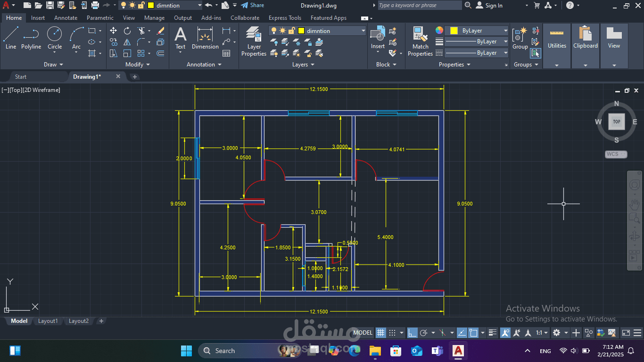The image size is (644, 362).
Task: Activate the Scale tool
Action: [127, 53]
